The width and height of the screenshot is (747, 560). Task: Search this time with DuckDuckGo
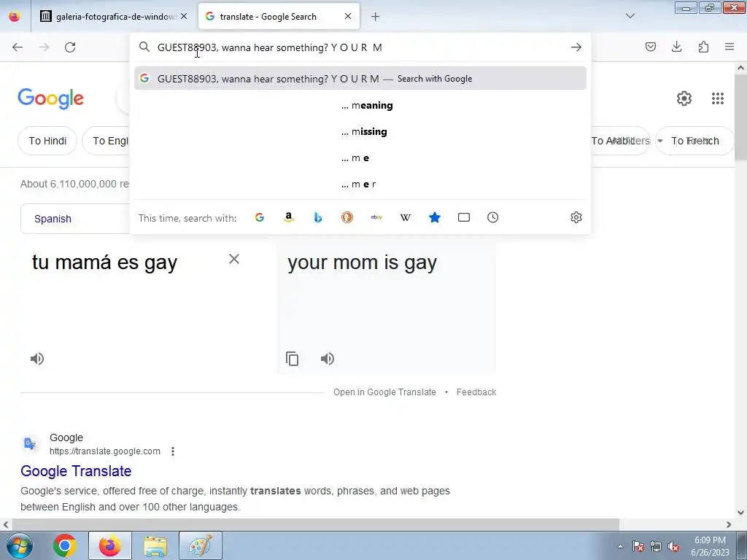click(x=347, y=217)
